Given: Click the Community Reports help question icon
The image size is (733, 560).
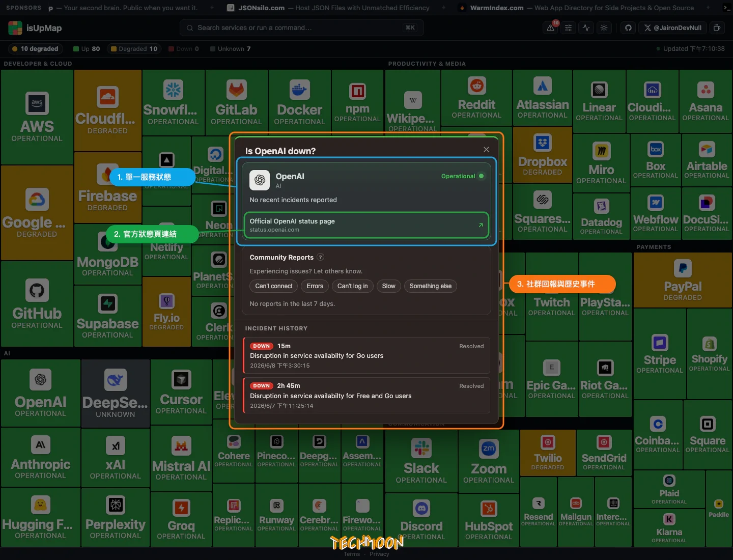Looking at the screenshot, I should coord(321,257).
